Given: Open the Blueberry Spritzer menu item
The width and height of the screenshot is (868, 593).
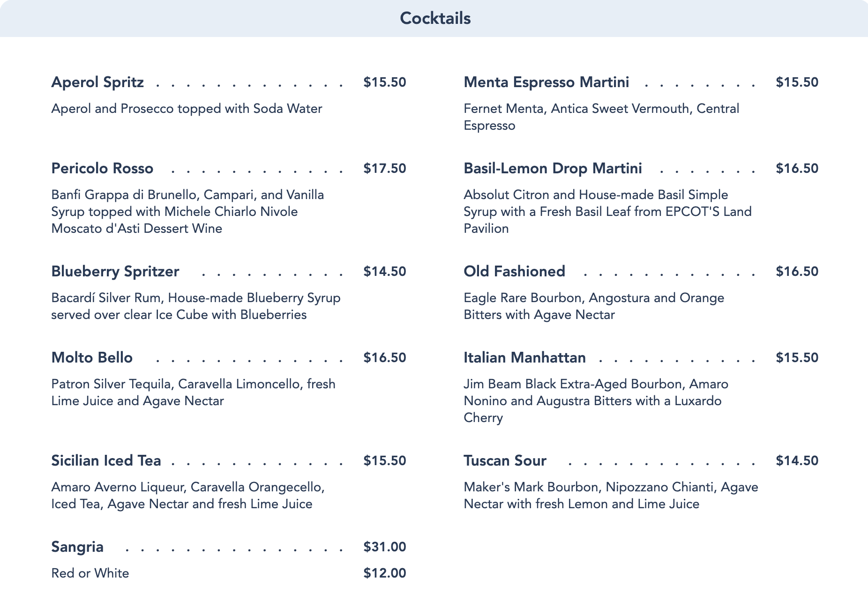Looking at the screenshot, I should coord(115,271).
